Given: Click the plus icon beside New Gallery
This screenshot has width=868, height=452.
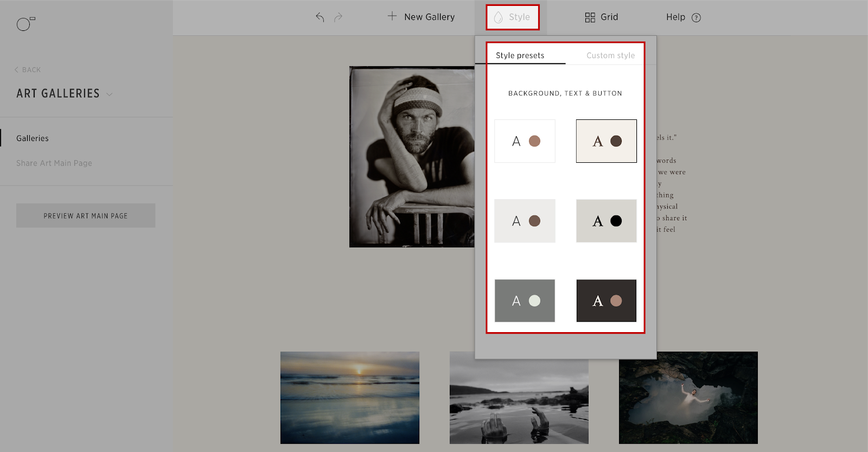Looking at the screenshot, I should pyautogui.click(x=392, y=16).
